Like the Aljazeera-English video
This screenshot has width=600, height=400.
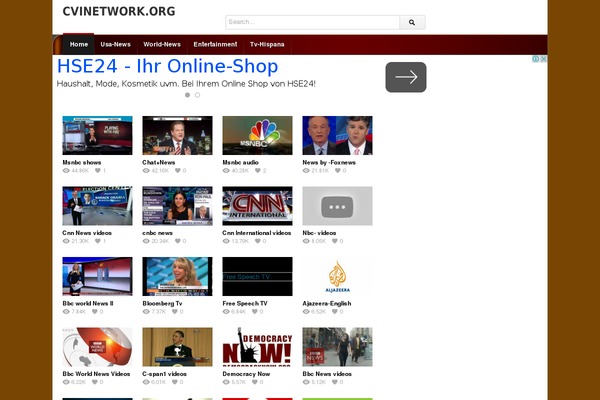[x=335, y=312]
